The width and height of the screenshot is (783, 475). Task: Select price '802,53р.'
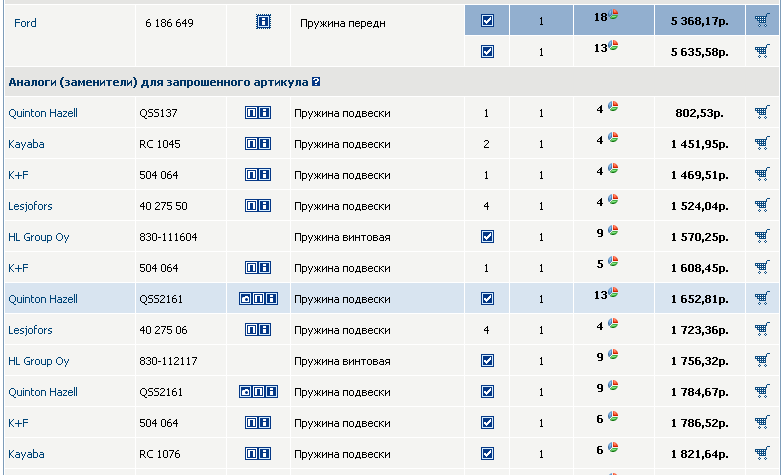point(699,113)
